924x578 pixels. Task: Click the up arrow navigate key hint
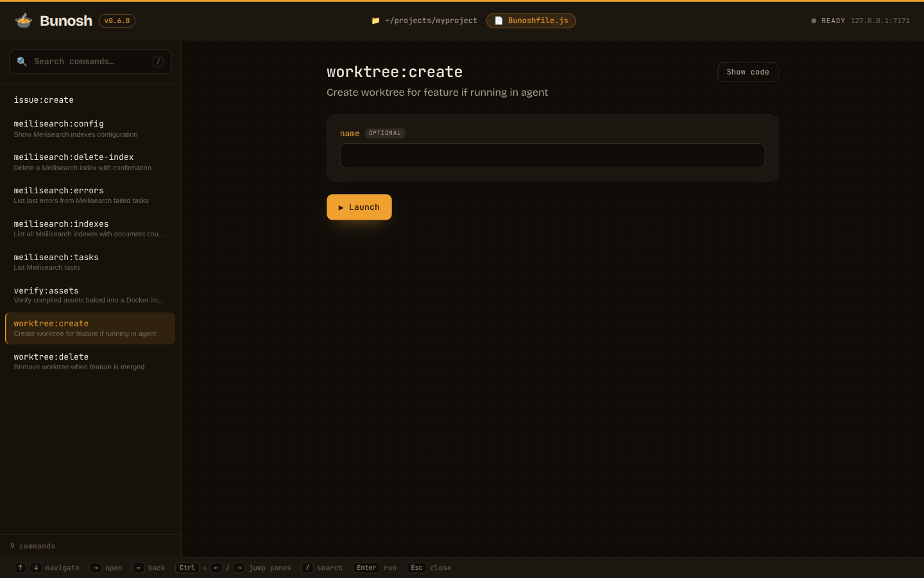click(21, 568)
